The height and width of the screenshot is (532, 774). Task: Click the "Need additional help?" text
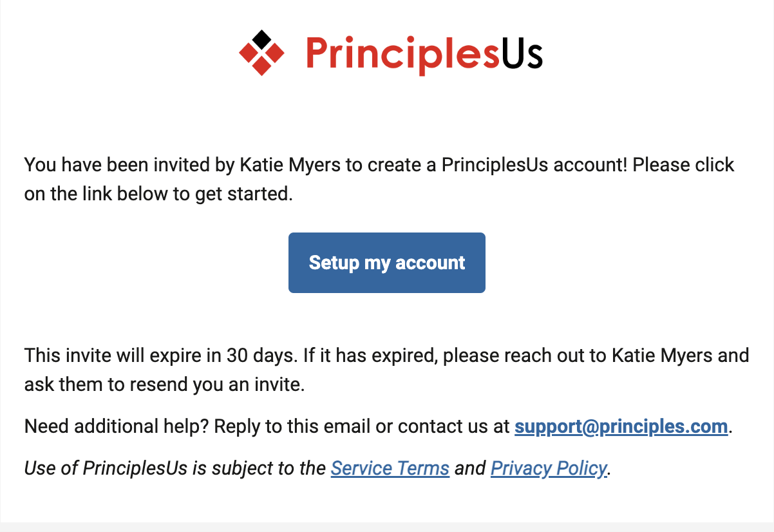116,426
